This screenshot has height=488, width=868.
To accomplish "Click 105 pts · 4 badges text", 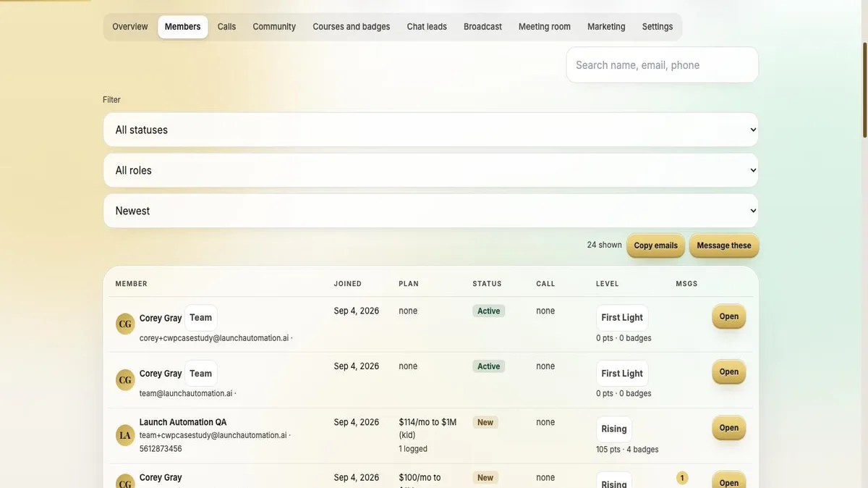I will 627,450.
